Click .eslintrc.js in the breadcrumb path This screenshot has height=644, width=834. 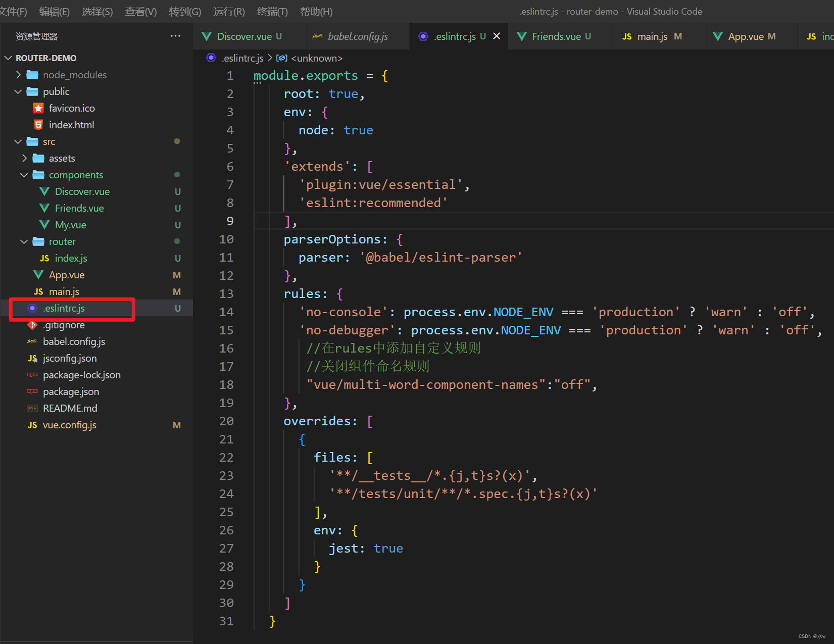[x=242, y=58]
